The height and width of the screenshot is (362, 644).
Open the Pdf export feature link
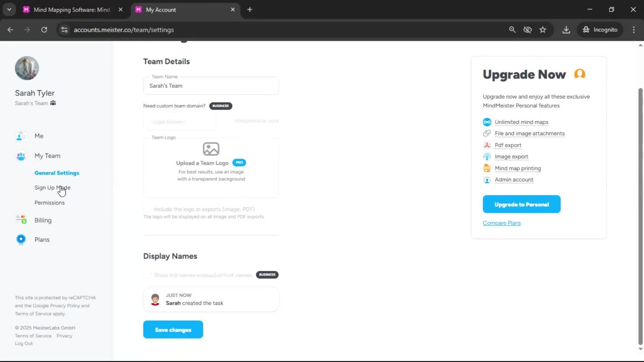(x=508, y=145)
